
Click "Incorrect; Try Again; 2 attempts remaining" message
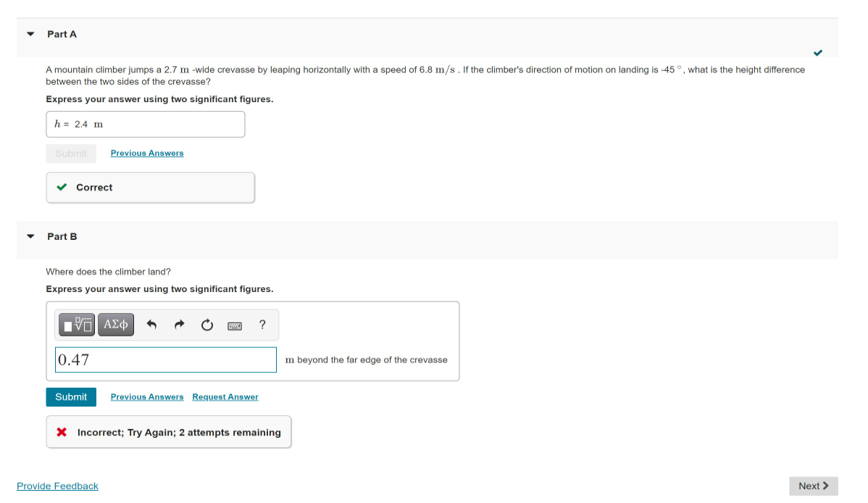click(180, 432)
